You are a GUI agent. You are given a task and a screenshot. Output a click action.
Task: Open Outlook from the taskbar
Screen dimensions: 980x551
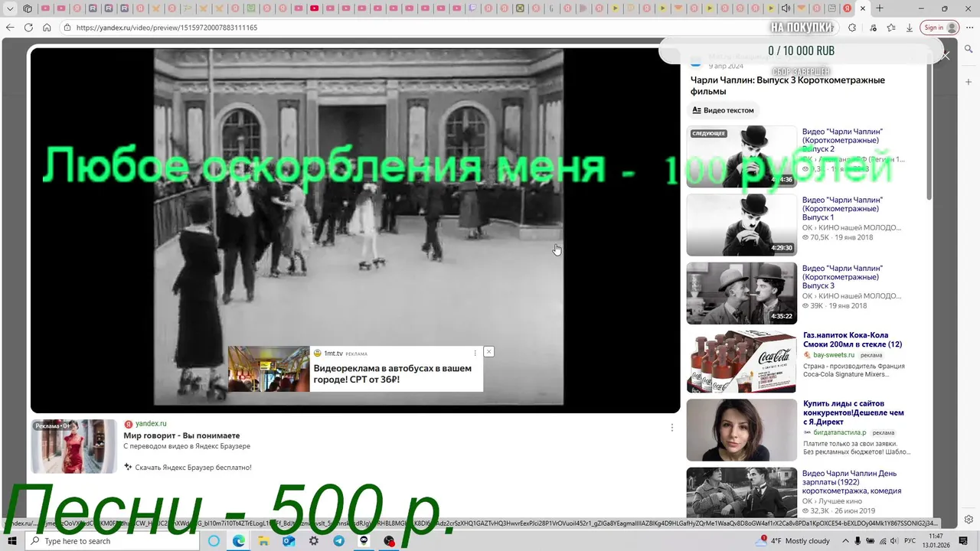[x=289, y=541]
